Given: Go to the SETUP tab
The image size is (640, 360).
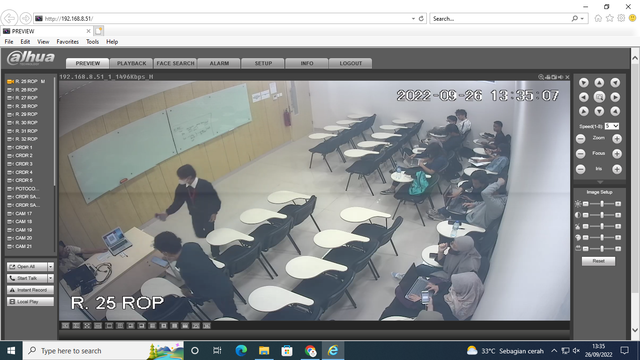Looking at the screenshot, I should (263, 63).
